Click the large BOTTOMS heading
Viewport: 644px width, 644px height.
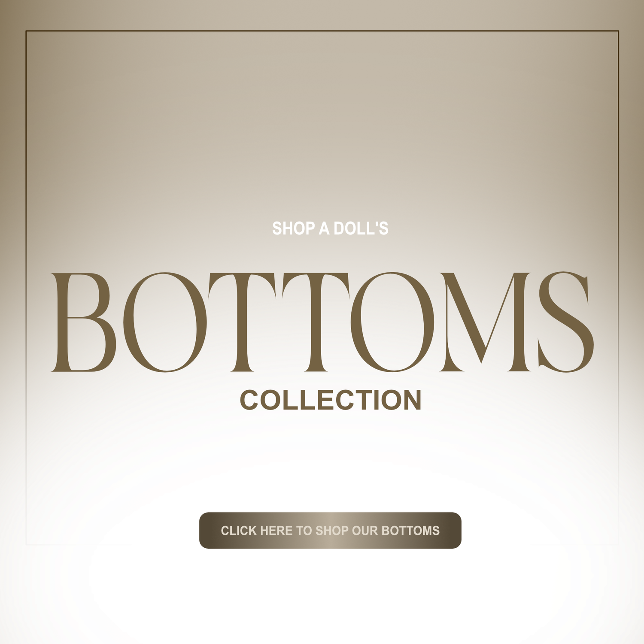click(x=322, y=322)
